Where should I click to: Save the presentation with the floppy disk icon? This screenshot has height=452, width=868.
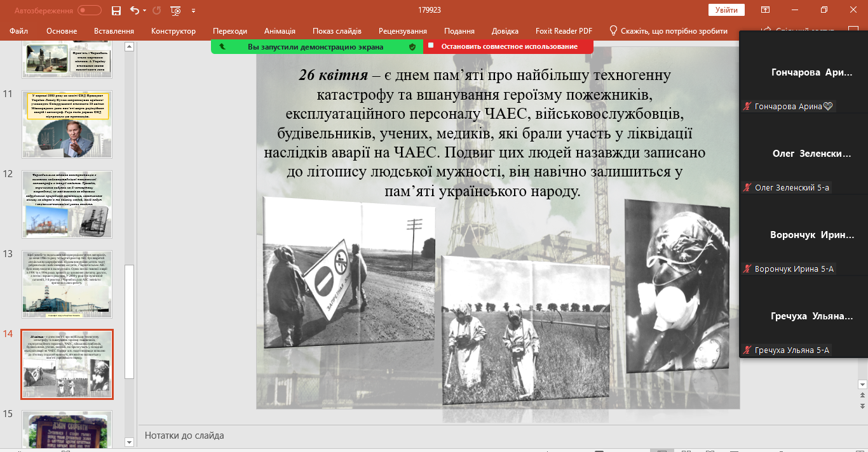tap(116, 11)
